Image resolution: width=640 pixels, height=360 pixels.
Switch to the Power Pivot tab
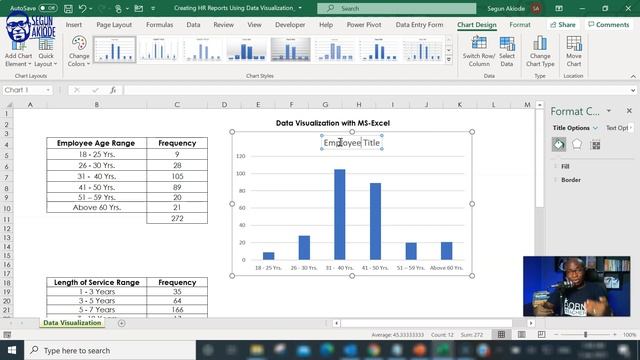(364, 24)
